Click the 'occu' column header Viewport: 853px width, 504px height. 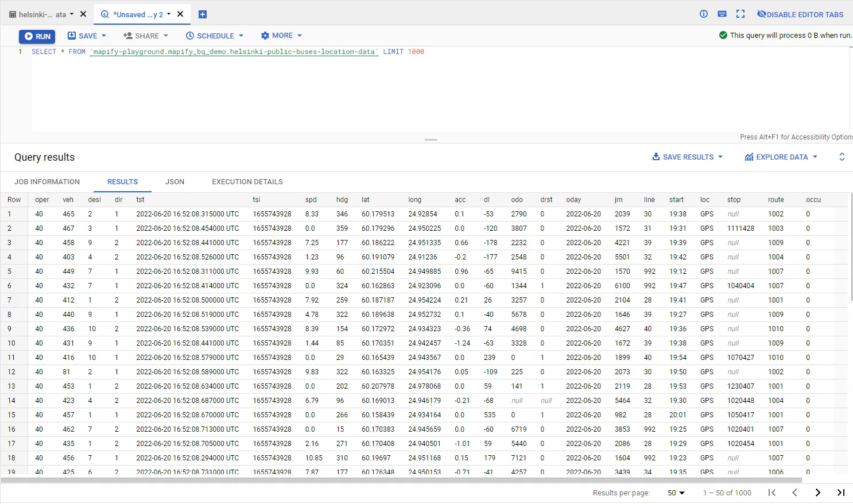coord(813,200)
